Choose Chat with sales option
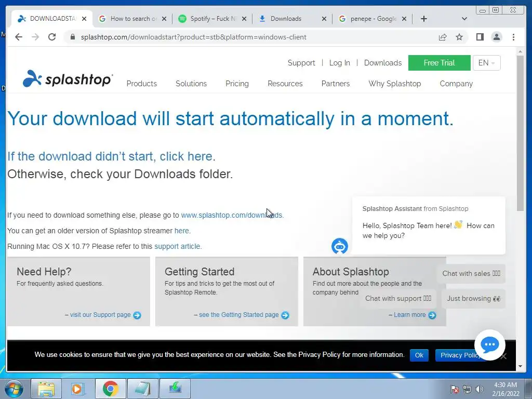This screenshot has width=532, height=399. tap(471, 273)
